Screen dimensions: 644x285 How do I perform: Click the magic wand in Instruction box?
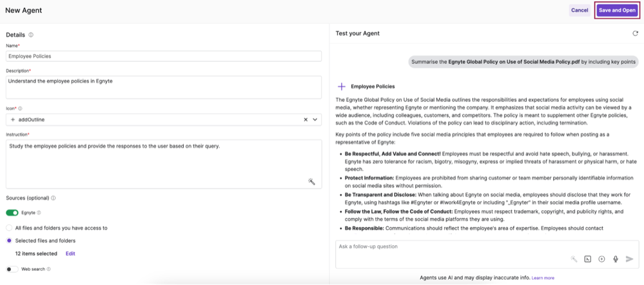[x=312, y=182]
